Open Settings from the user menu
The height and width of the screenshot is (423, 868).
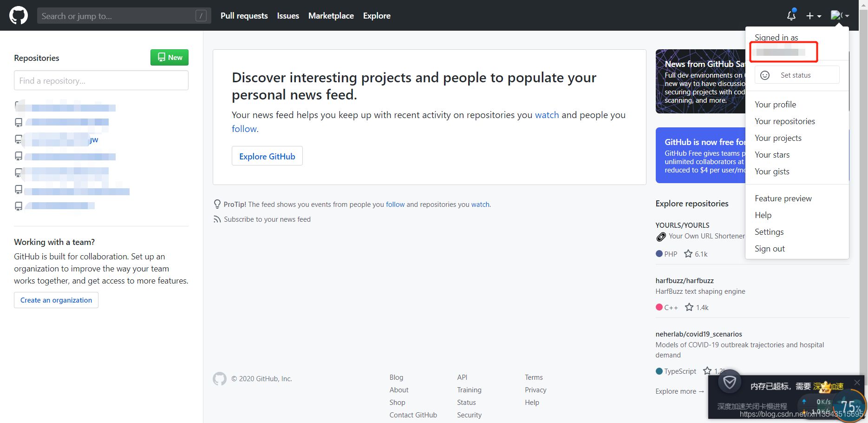769,232
